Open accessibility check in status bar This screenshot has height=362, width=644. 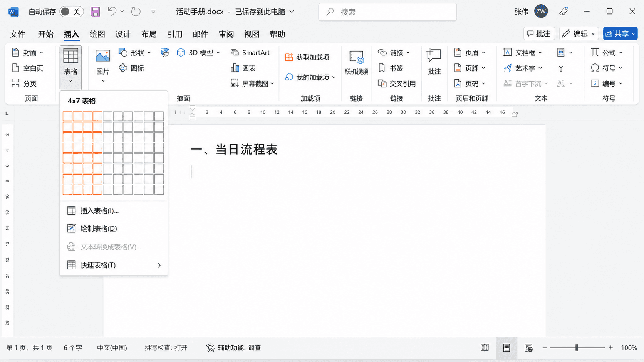click(x=233, y=348)
